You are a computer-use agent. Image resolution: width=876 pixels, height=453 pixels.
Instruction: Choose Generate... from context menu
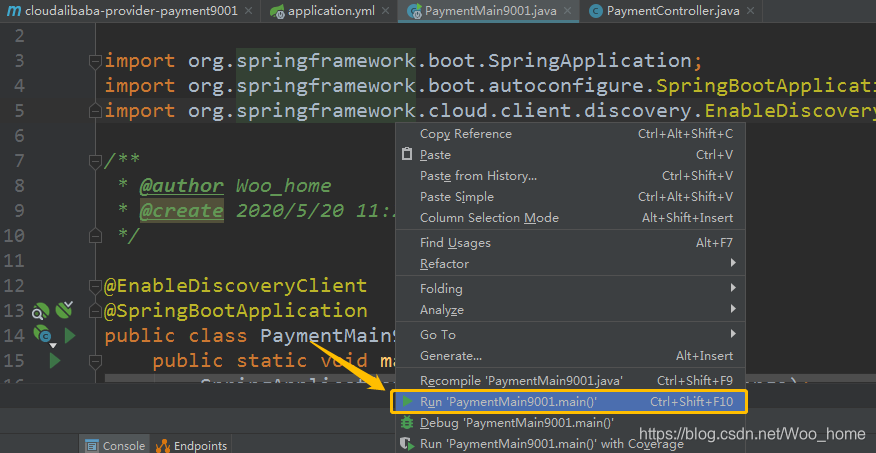point(570,356)
